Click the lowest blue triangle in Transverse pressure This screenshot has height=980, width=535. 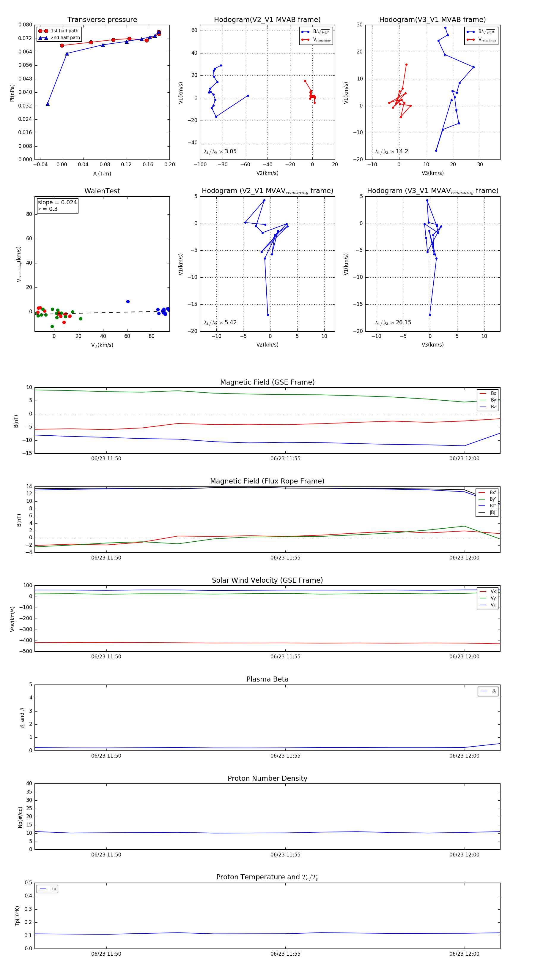(48, 103)
